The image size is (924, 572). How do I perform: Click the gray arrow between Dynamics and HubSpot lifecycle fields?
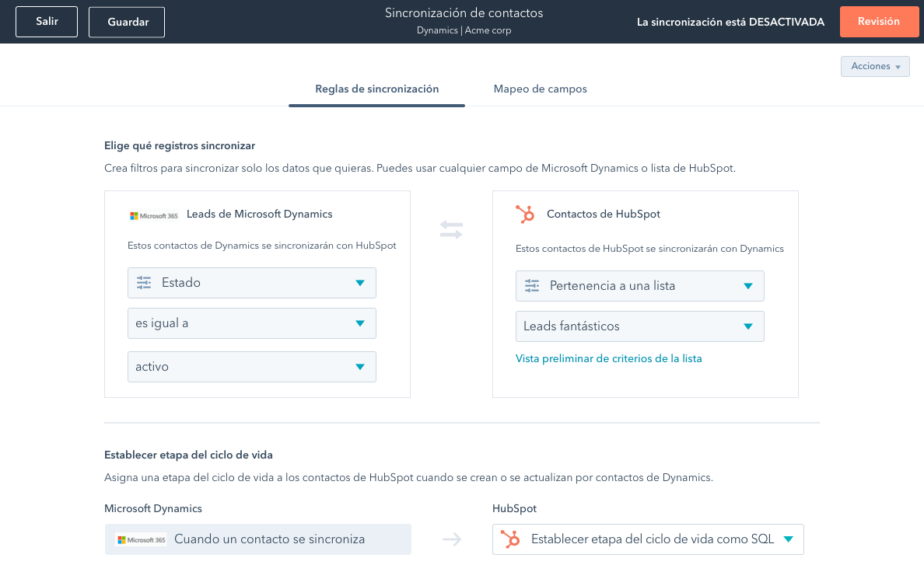coord(452,539)
